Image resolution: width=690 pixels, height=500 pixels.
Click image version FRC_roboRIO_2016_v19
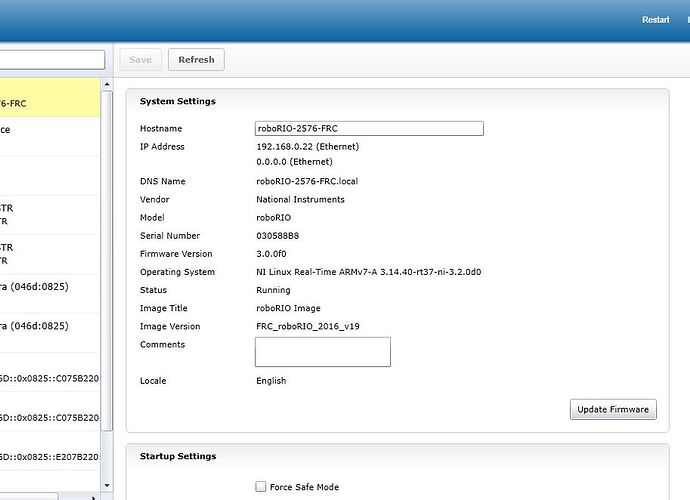(308, 326)
